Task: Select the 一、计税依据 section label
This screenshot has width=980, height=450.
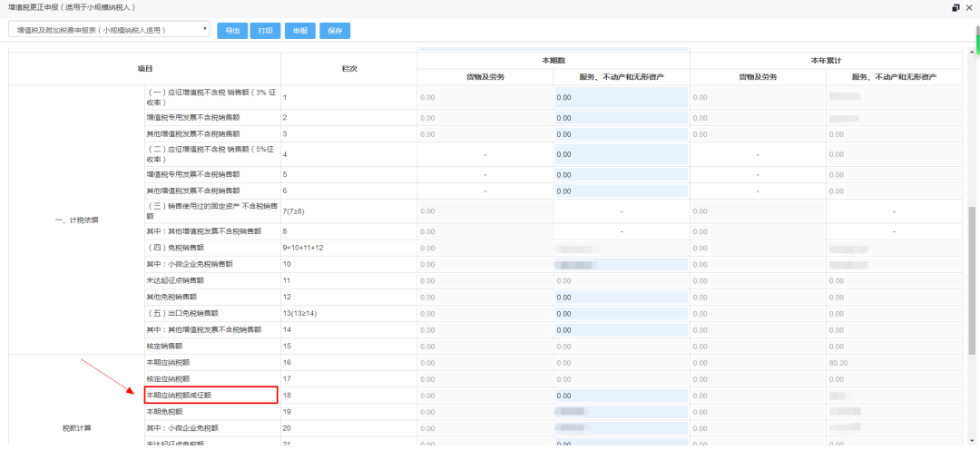Action: pyautogui.click(x=77, y=220)
